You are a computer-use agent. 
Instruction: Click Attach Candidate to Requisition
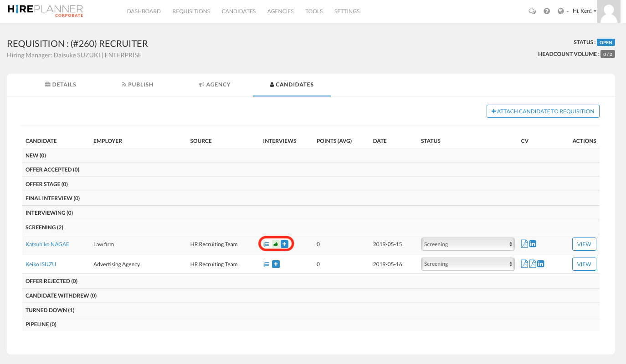click(x=543, y=111)
